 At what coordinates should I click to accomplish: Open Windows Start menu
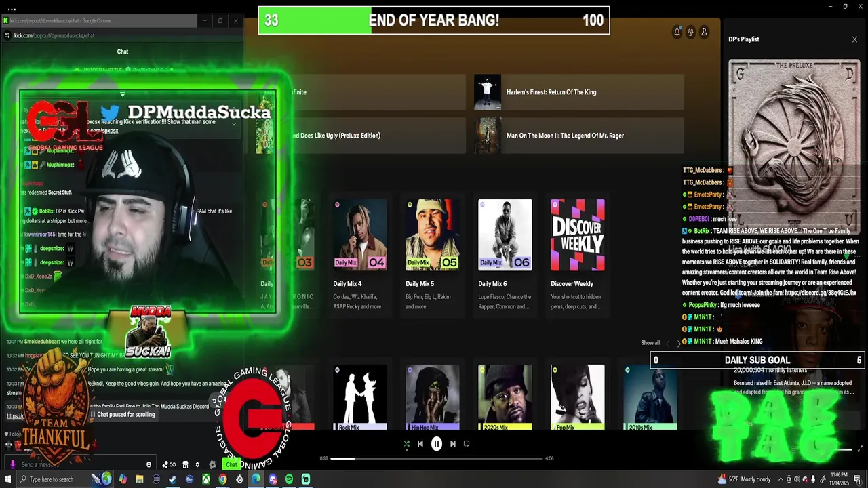8,479
